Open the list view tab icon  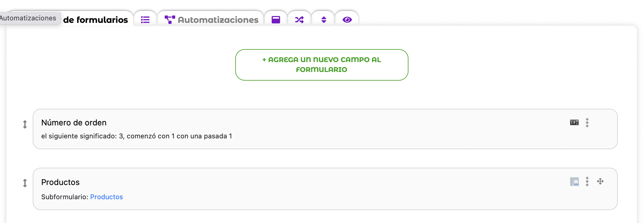coord(145,20)
